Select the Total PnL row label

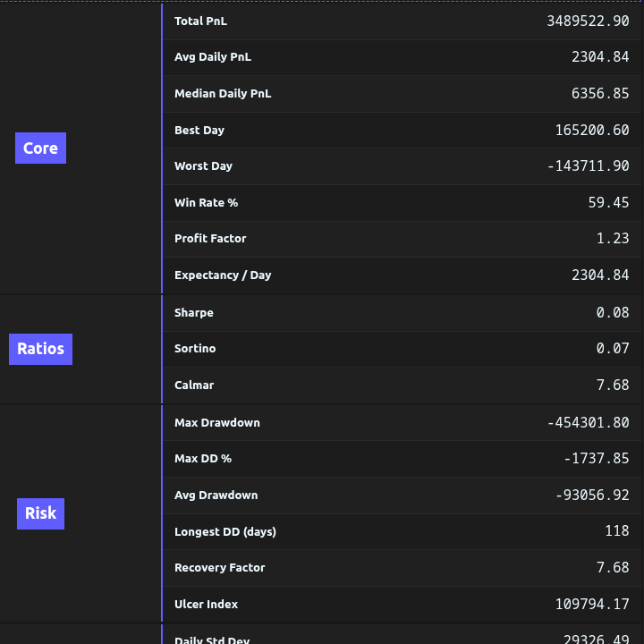tap(200, 21)
